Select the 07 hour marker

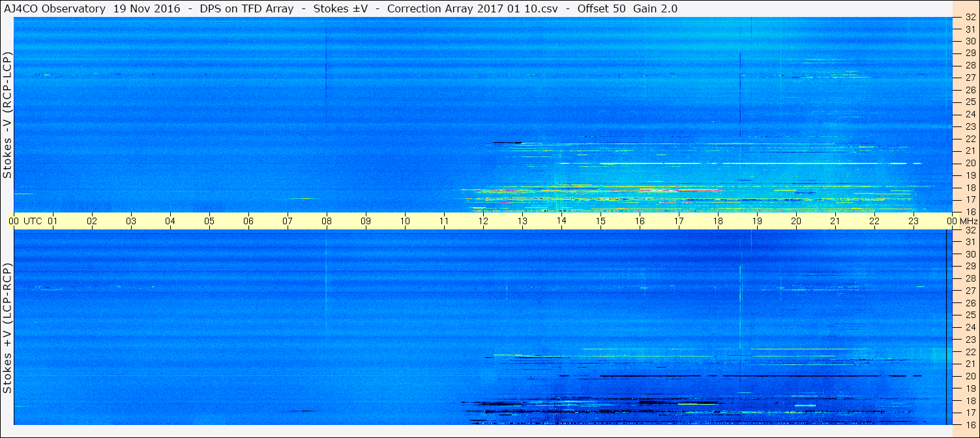[288, 221]
